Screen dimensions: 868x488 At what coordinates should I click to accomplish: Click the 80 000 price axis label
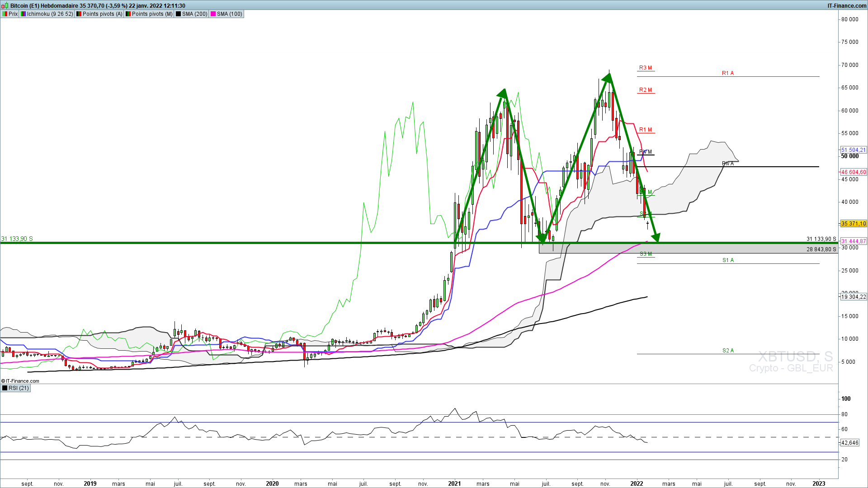(x=849, y=19)
